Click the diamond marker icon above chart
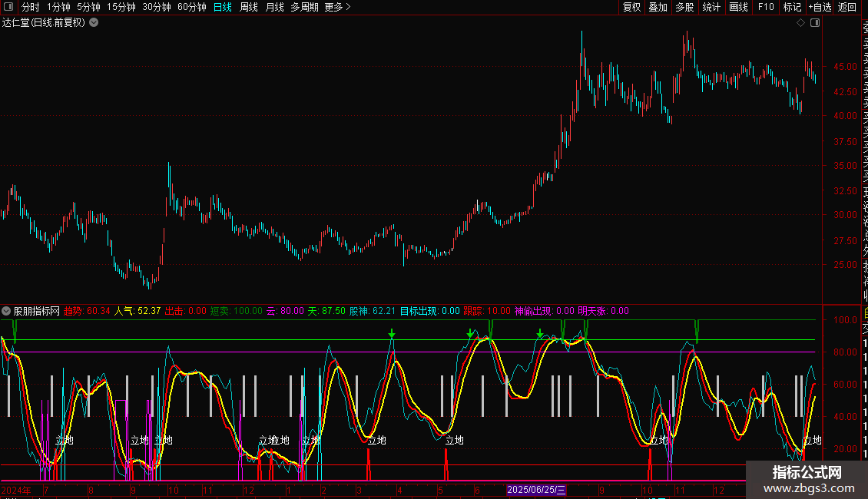This screenshot has width=868, height=499. coord(800,23)
